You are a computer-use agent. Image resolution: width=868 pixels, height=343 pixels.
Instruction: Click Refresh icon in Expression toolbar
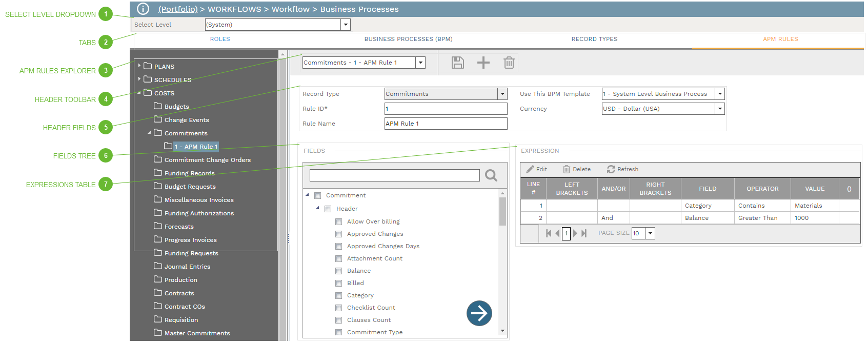coord(611,169)
